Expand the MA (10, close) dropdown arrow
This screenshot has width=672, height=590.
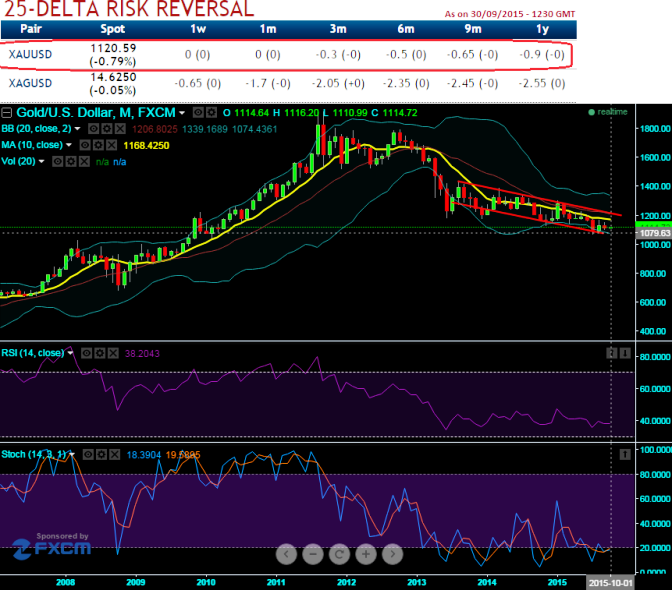(69, 145)
